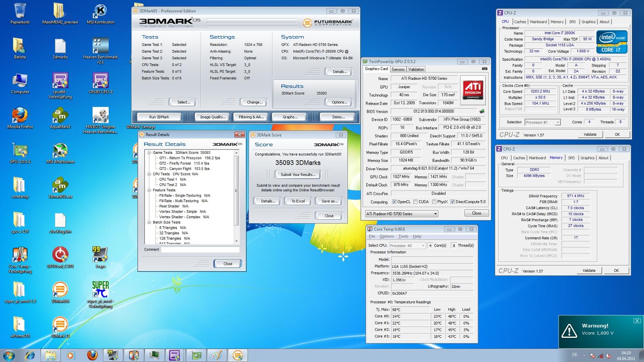Open Core Temp Select CPU dropdown
644x362 pixels.
coord(407,245)
